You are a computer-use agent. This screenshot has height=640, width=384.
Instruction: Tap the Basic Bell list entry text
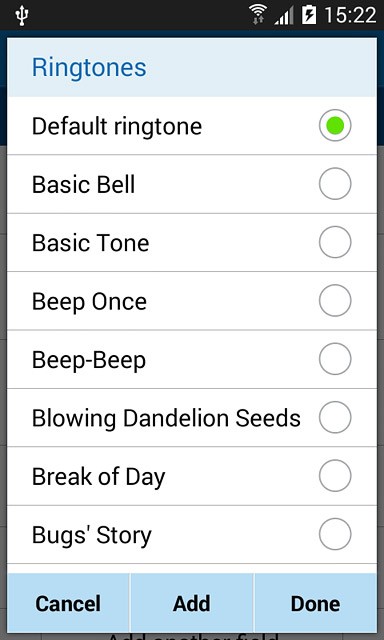pos(83,184)
